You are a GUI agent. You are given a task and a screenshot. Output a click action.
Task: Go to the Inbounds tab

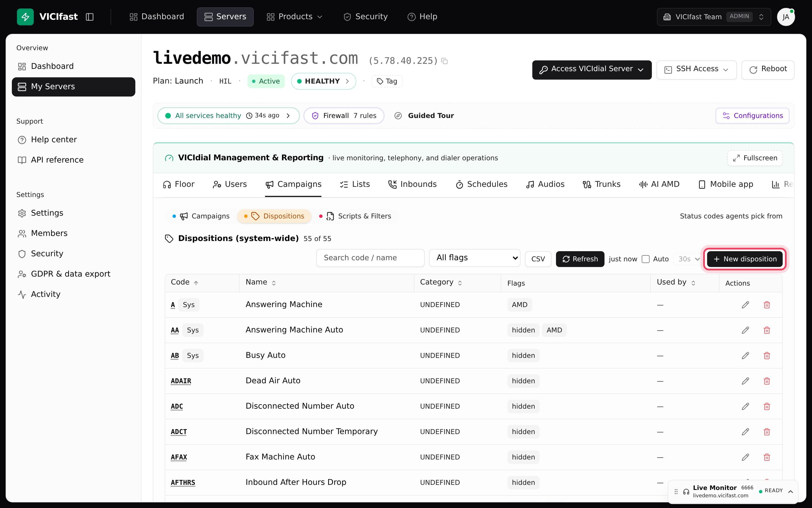[x=412, y=185]
